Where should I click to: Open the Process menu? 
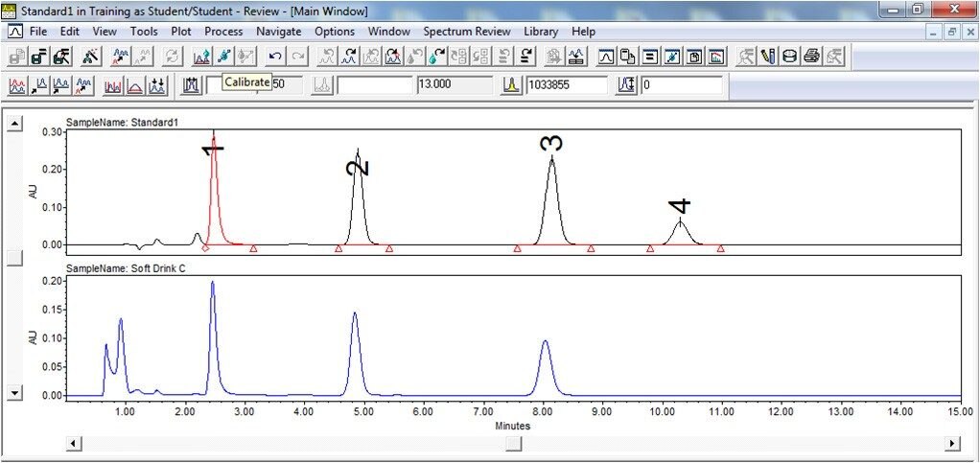223,32
